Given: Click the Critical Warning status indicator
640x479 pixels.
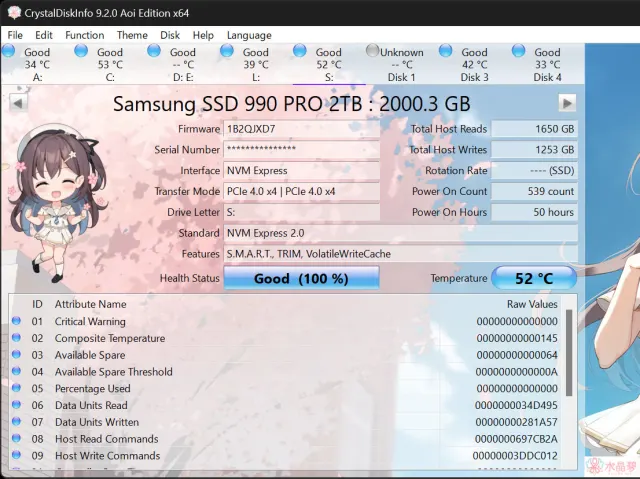Looking at the screenshot, I should [x=16, y=321].
